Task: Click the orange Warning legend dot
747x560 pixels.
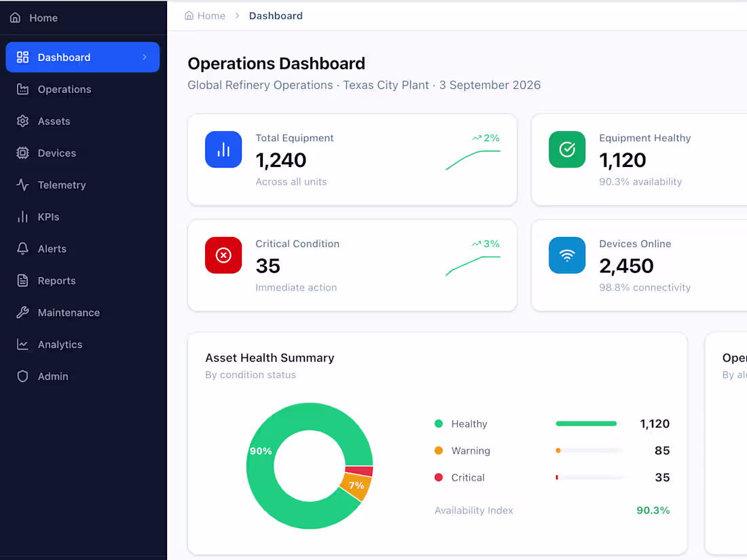Action: [x=439, y=450]
